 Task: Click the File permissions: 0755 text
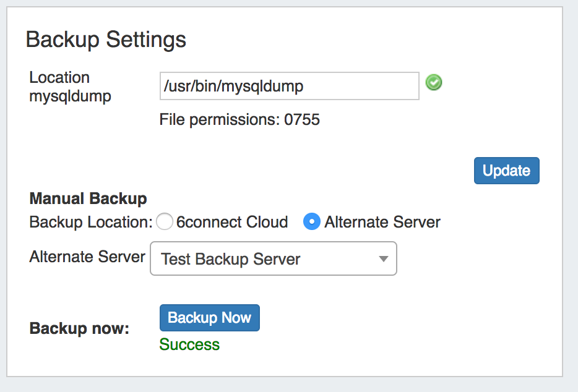[x=239, y=119]
